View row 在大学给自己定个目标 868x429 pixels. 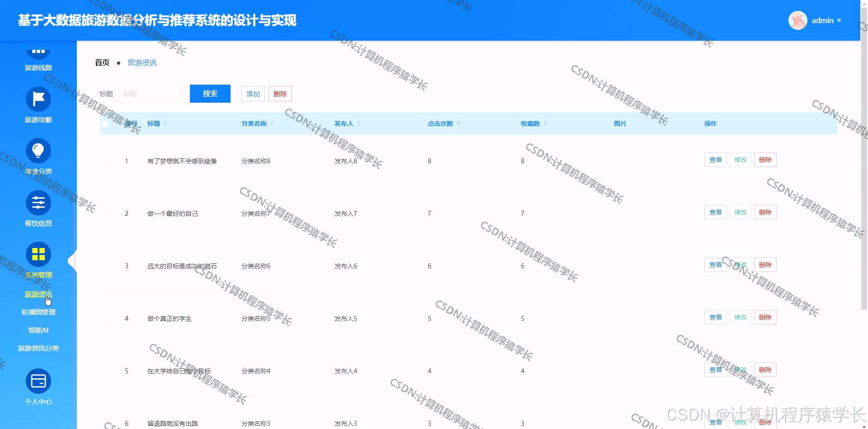point(716,370)
